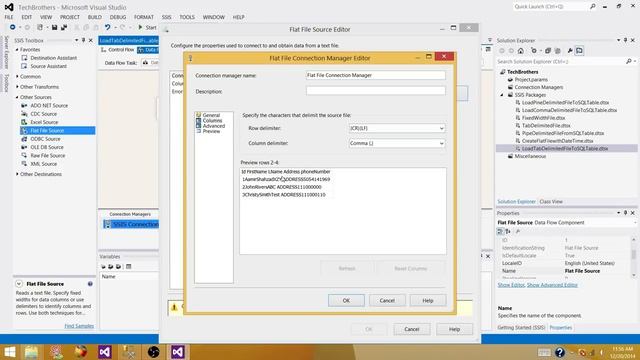
Task: Click the Show Editor link
Action: pos(511,285)
